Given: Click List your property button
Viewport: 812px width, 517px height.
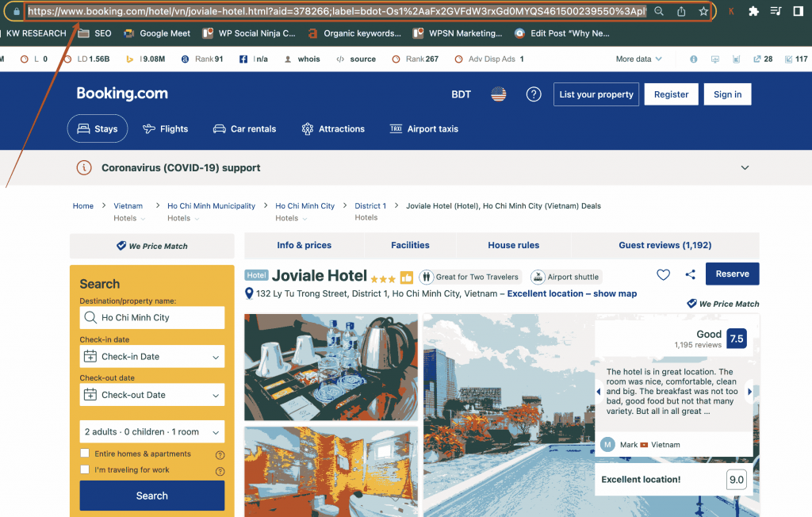Looking at the screenshot, I should 596,94.
